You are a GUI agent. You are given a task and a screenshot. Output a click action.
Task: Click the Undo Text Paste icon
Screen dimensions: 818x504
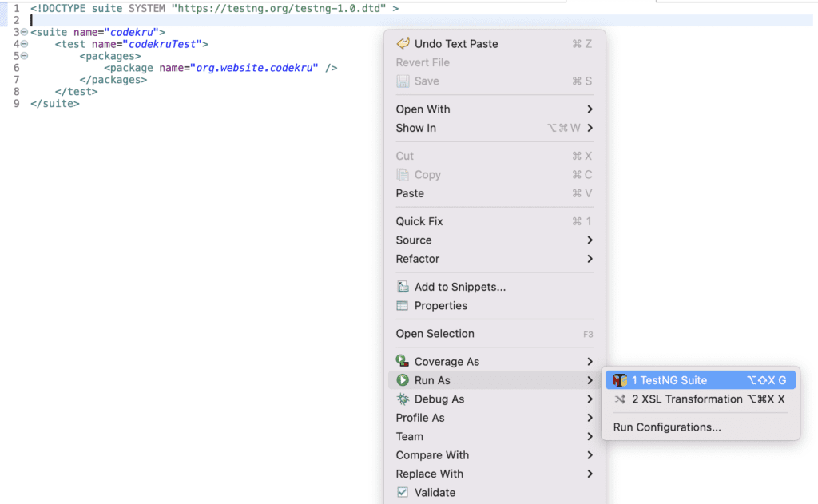pyautogui.click(x=403, y=43)
